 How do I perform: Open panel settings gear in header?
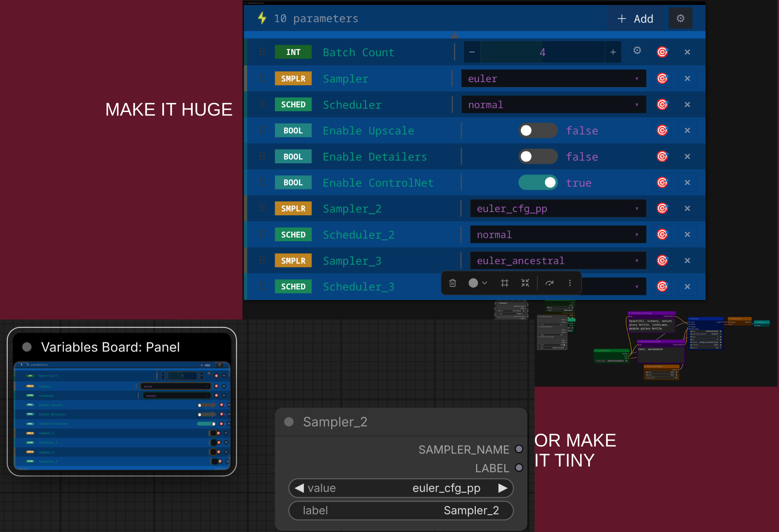(681, 18)
